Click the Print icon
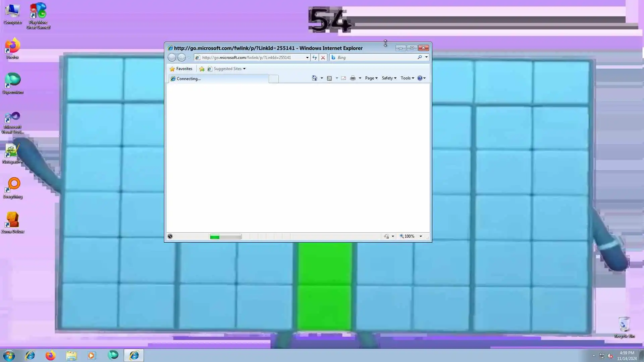This screenshot has height=362, width=644. coord(353,78)
